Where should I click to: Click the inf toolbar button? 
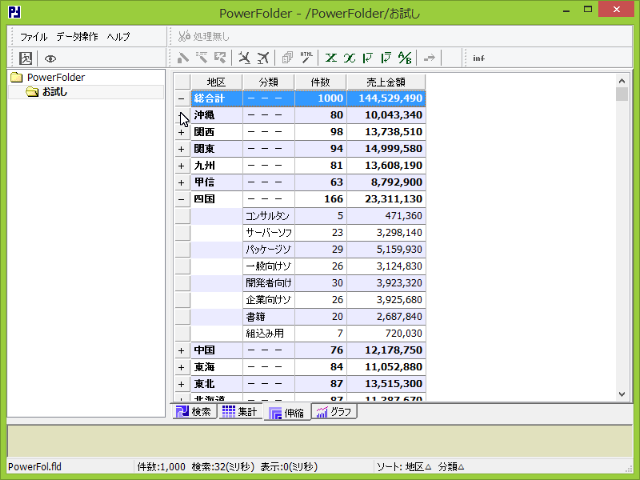pyautogui.click(x=479, y=58)
